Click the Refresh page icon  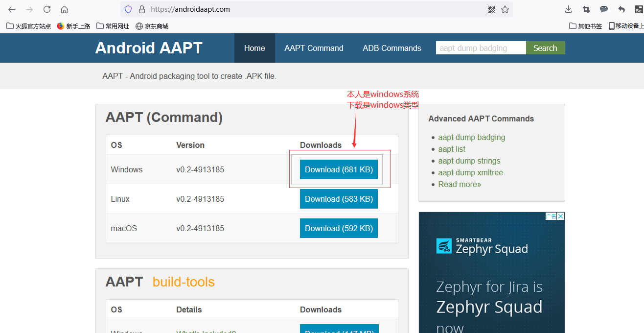[x=46, y=9]
